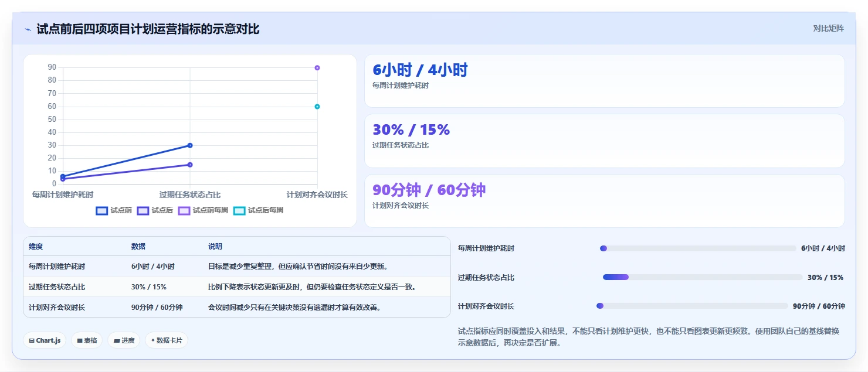Toggle the 试点后每周 legend series
Screen dimensions: 868x372
coord(259,210)
